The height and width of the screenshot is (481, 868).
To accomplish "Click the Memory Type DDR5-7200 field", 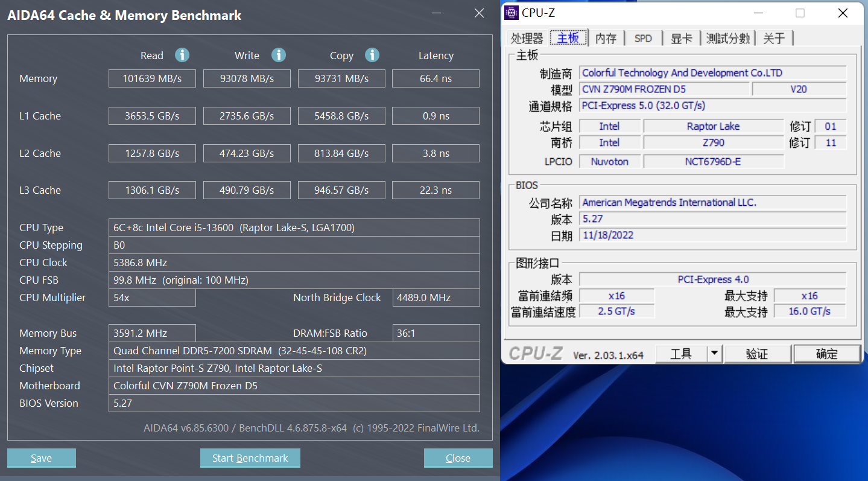I will pos(294,351).
